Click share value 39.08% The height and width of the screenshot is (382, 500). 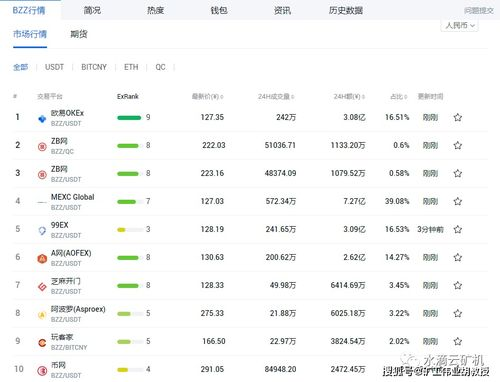(x=397, y=201)
